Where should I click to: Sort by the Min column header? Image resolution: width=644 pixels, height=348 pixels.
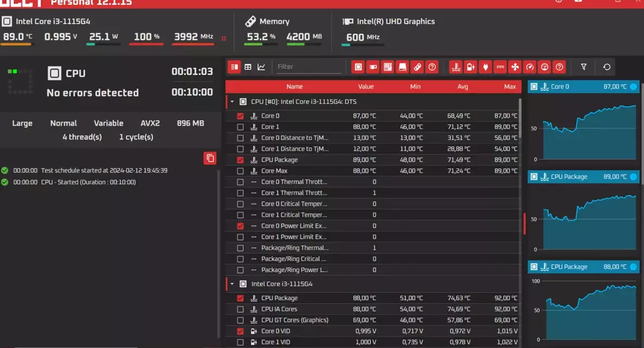click(415, 87)
